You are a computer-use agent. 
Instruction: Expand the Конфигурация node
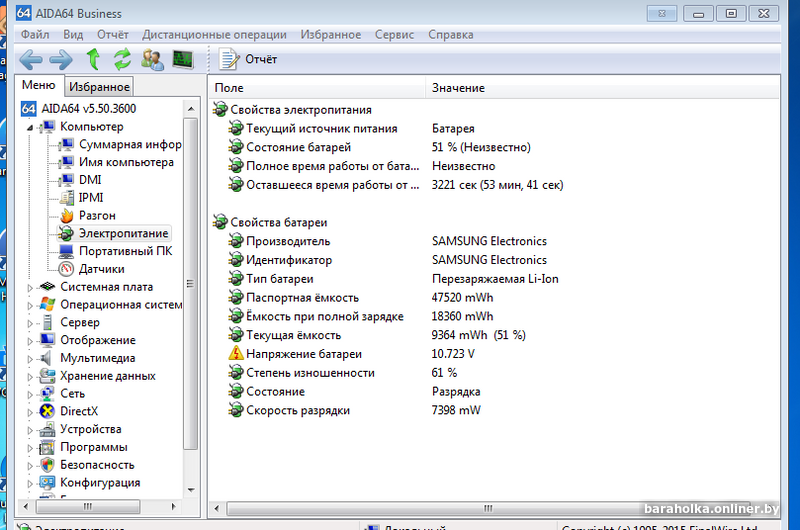[x=30, y=484]
